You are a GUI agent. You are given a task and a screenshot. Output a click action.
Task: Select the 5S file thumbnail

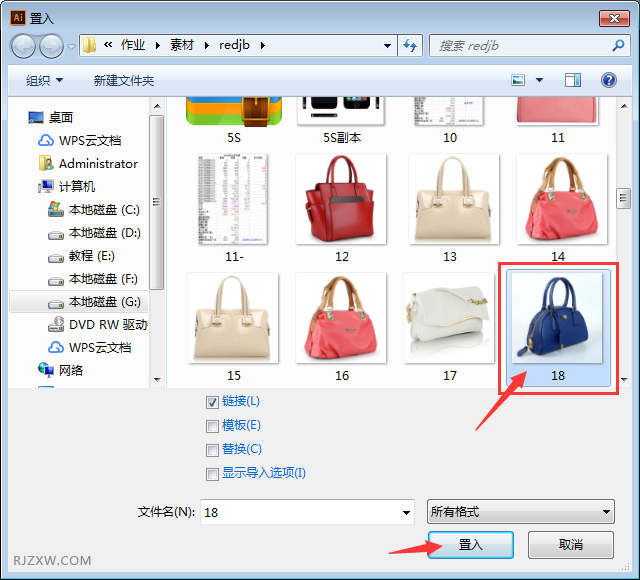point(234,111)
